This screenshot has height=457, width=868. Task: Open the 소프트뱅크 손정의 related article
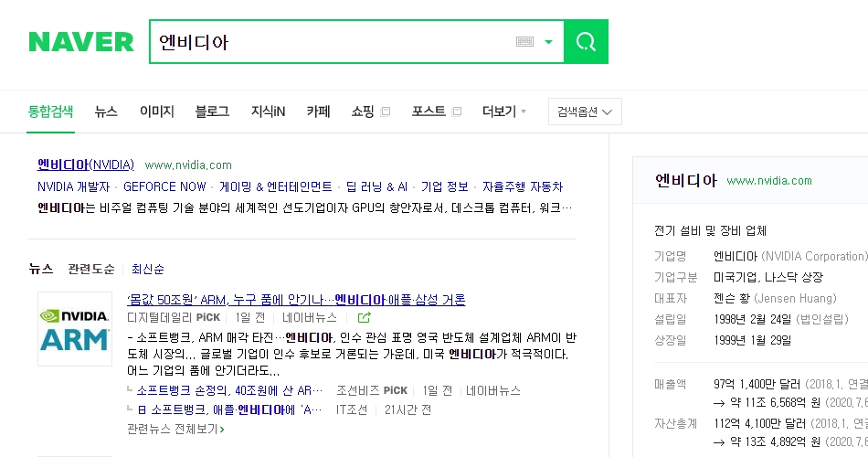229,390
